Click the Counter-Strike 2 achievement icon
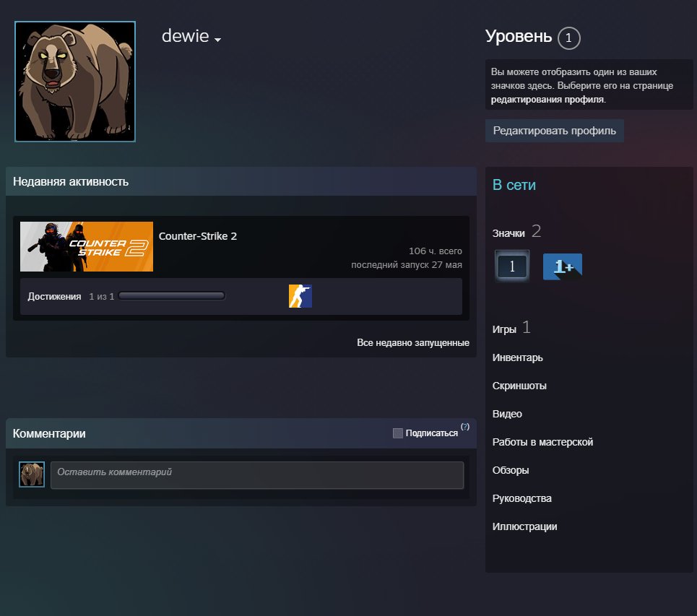697x616 pixels. [300, 296]
